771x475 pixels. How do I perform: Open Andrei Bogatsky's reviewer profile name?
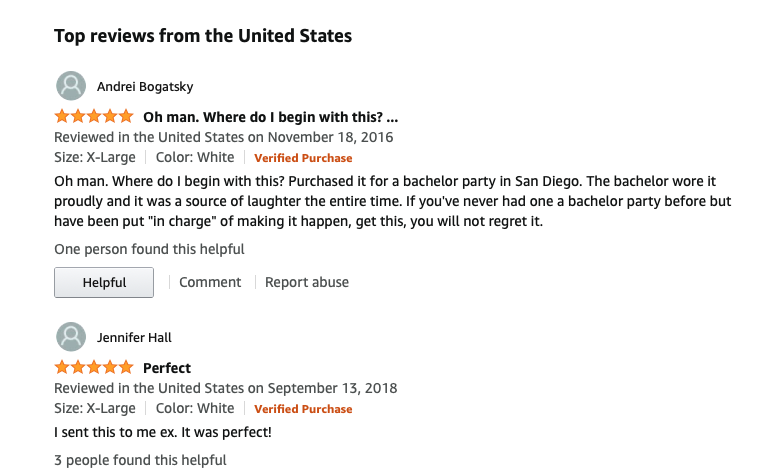click(146, 86)
